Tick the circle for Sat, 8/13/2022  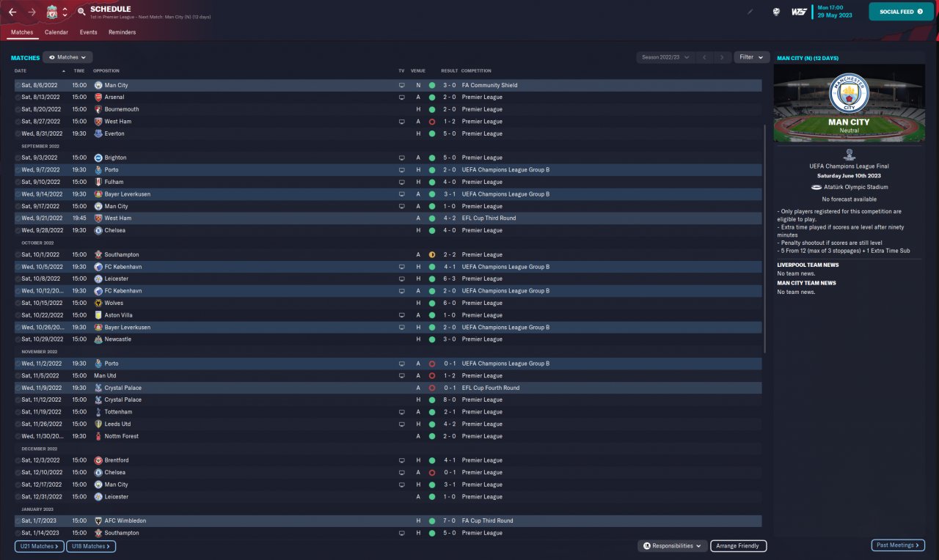(x=18, y=97)
